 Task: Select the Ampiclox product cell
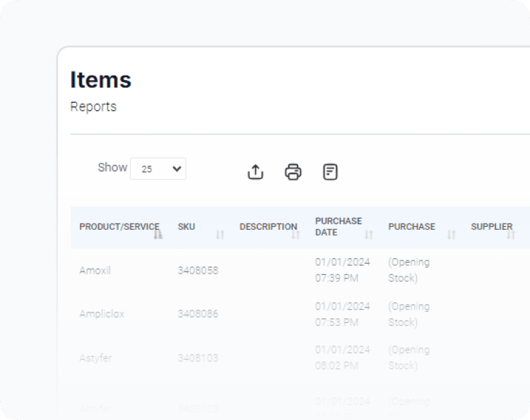pyautogui.click(x=102, y=314)
